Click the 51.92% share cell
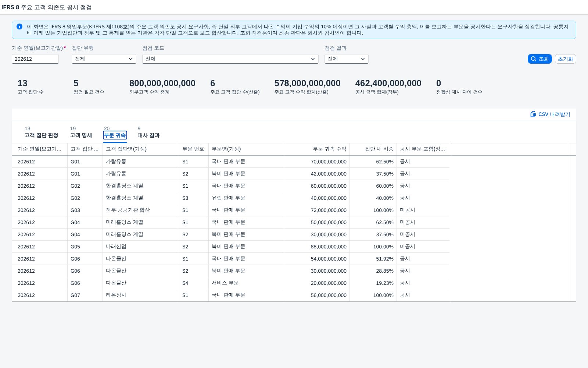The width and height of the screenshot is (588, 368). point(373,259)
